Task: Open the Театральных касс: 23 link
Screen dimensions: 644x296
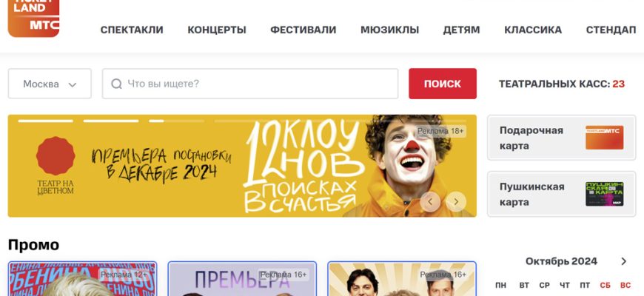Action: pos(561,84)
